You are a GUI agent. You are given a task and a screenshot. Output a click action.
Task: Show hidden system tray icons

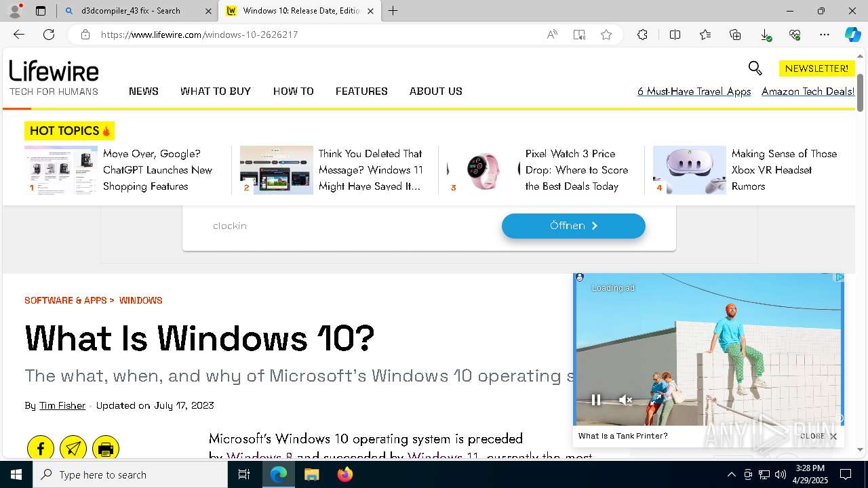click(x=731, y=474)
